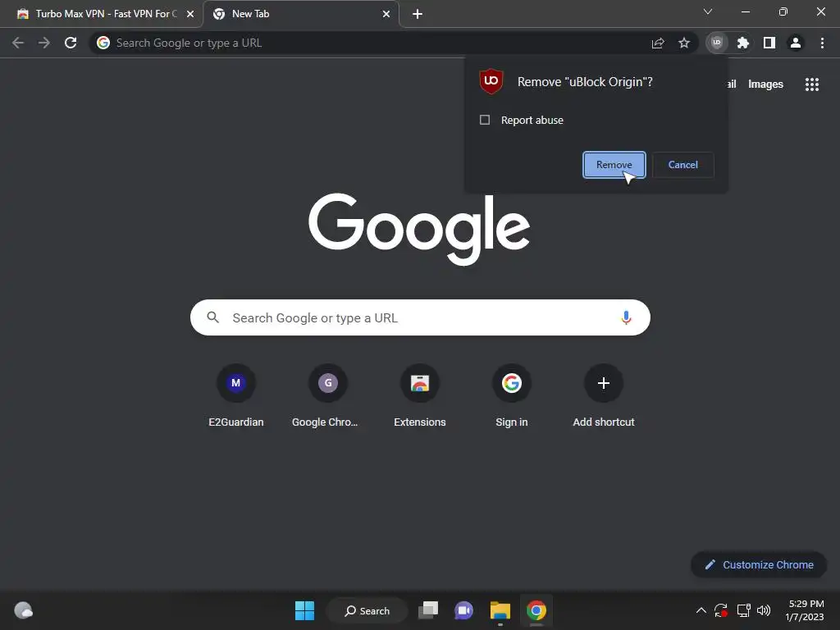The height and width of the screenshot is (630, 840).
Task: Close the Turbo Max VPN tab
Action: click(x=190, y=14)
